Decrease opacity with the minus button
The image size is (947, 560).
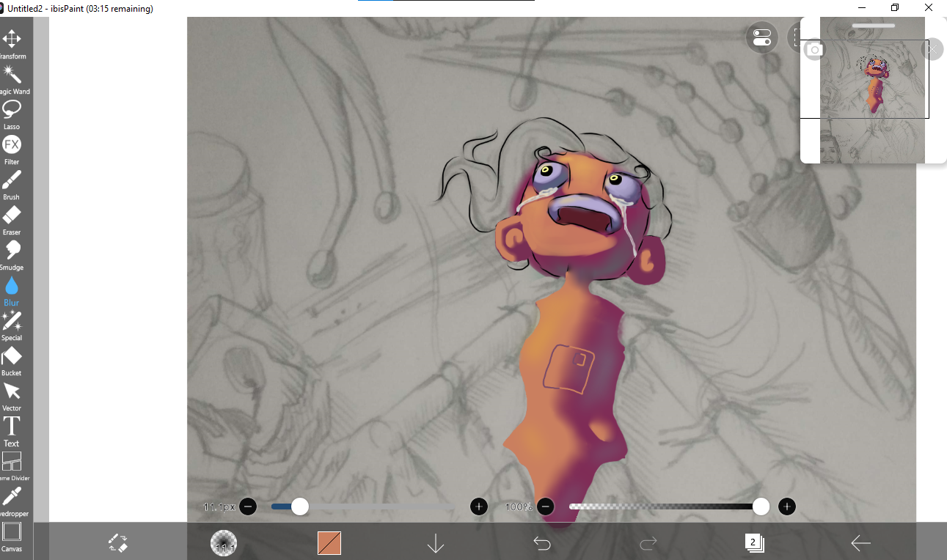click(545, 506)
